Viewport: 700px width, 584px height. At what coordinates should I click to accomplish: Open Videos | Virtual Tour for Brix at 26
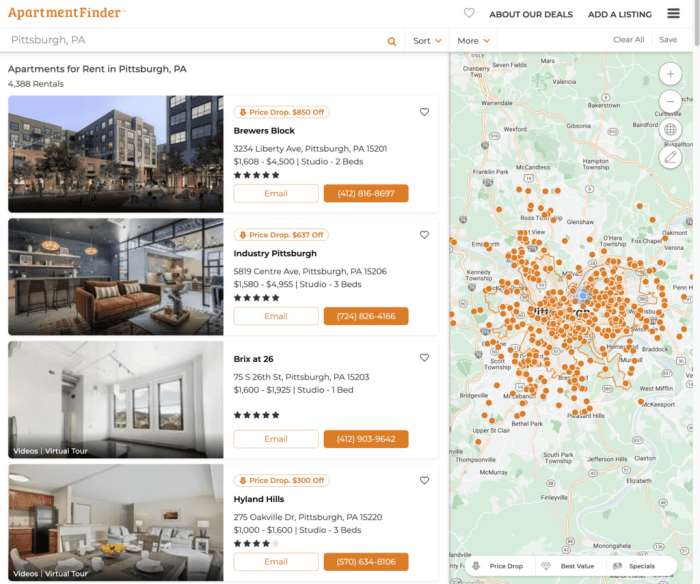[50, 451]
